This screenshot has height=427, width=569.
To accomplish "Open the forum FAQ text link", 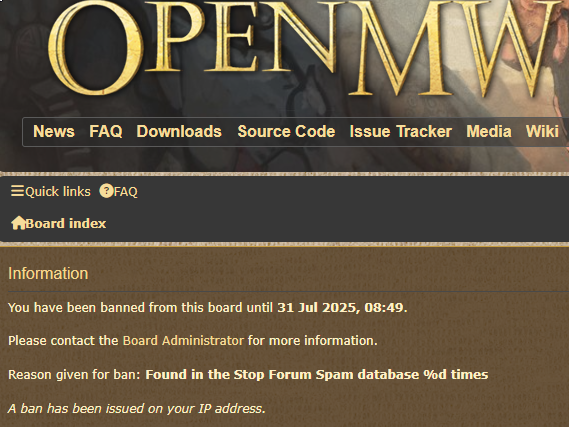I will pos(126,192).
